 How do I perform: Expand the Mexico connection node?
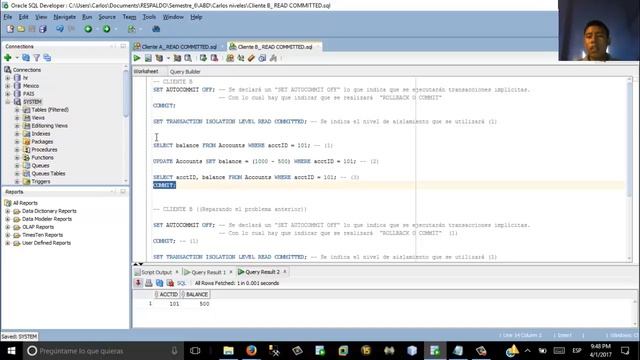tap(8, 86)
